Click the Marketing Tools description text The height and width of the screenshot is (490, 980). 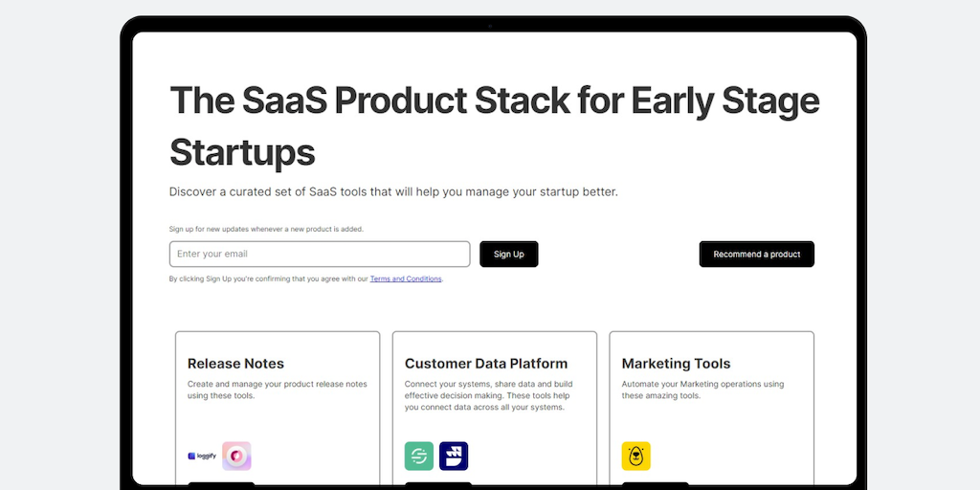pyautogui.click(x=702, y=390)
